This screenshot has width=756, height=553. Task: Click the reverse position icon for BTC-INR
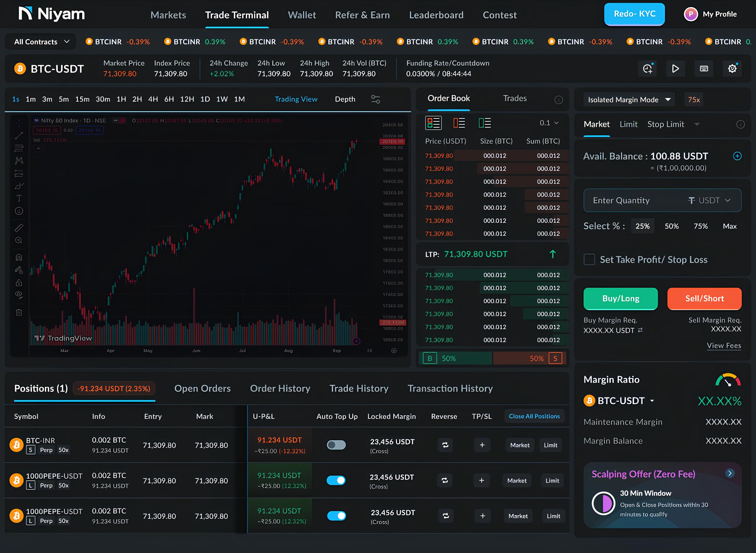click(x=445, y=445)
